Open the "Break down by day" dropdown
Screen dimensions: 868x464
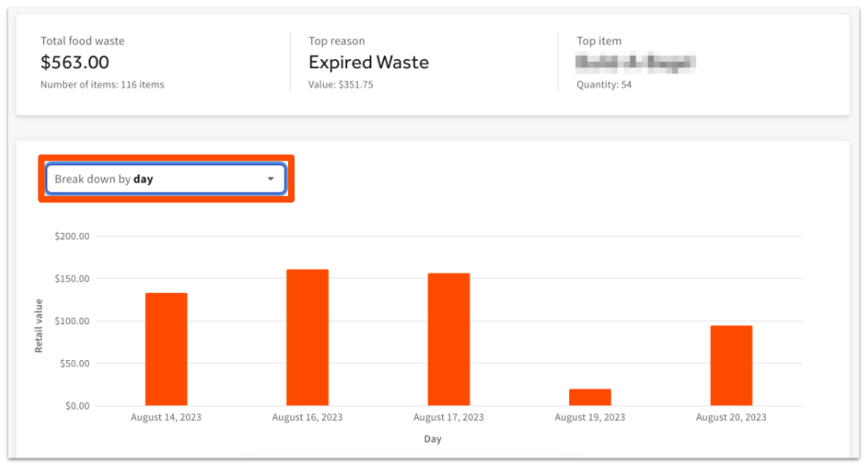[165, 179]
